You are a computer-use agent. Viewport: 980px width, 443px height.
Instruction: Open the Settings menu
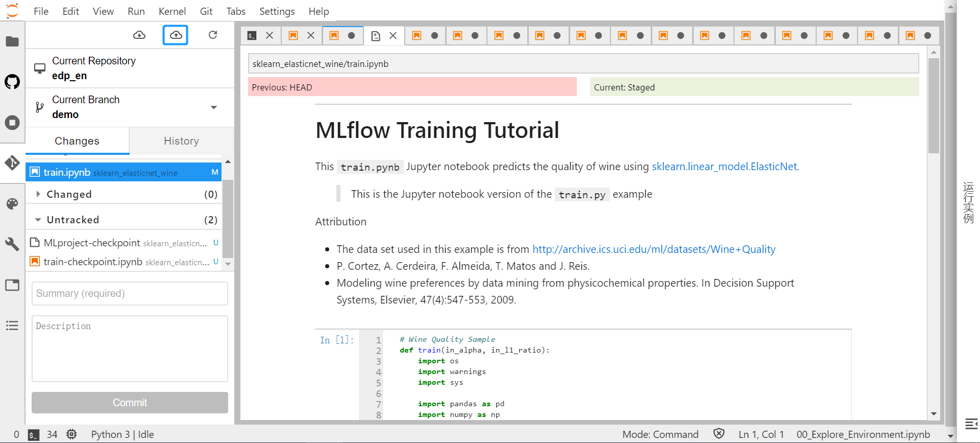(277, 11)
